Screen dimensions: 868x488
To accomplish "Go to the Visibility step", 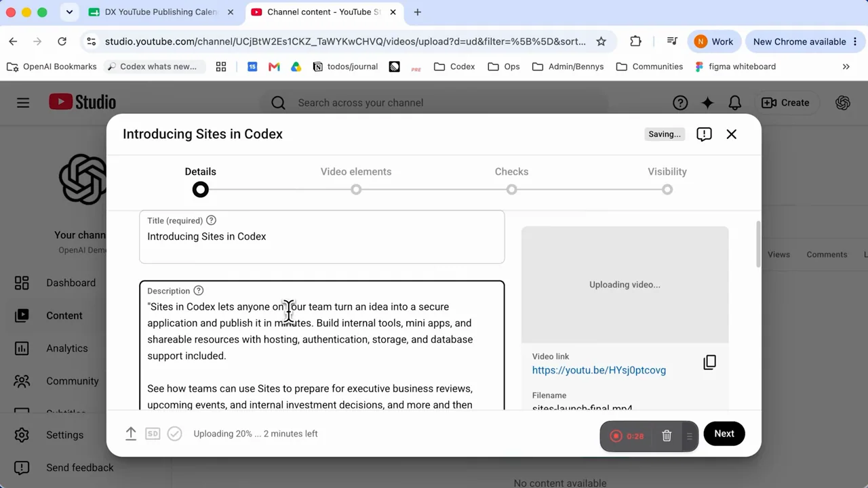I will click(667, 180).
